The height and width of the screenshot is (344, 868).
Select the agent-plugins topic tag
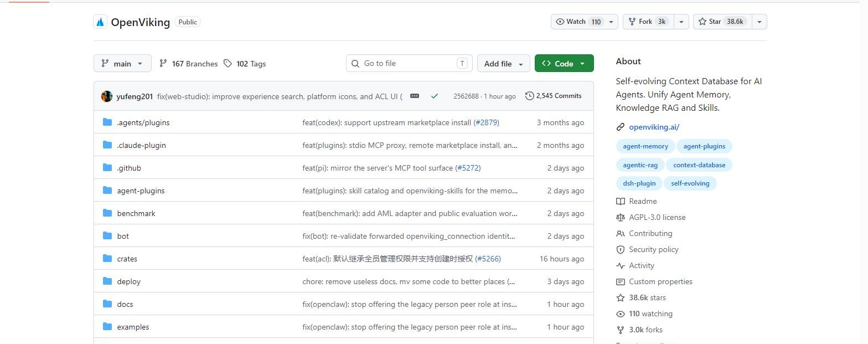pyautogui.click(x=704, y=146)
